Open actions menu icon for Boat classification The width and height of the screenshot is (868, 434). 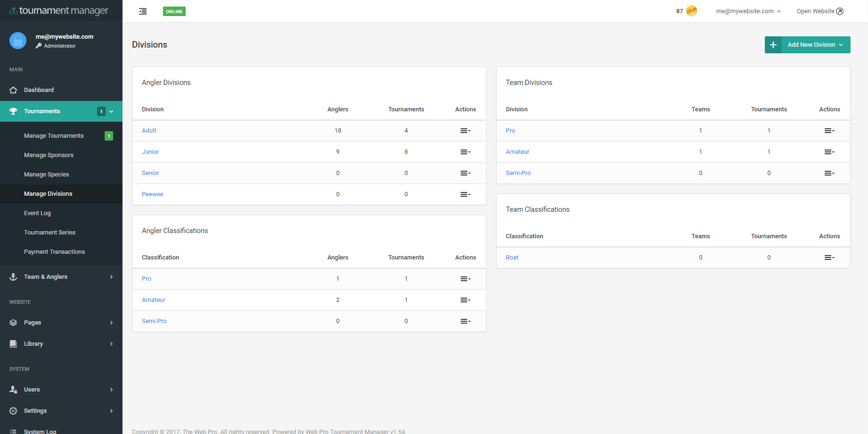point(829,258)
